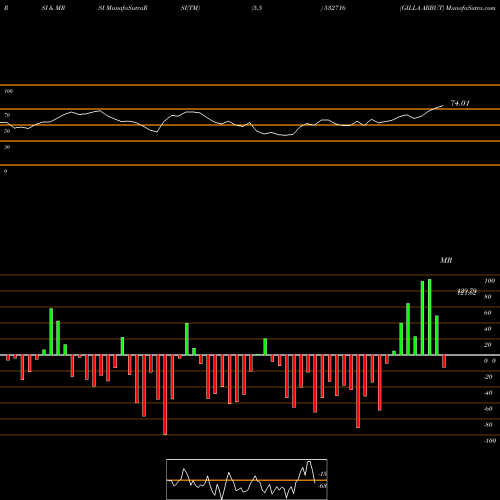Image resolution: width=500 pixels, height=500 pixels.
Task: Click the 'SI & MR' header label
Action: [53, 8]
